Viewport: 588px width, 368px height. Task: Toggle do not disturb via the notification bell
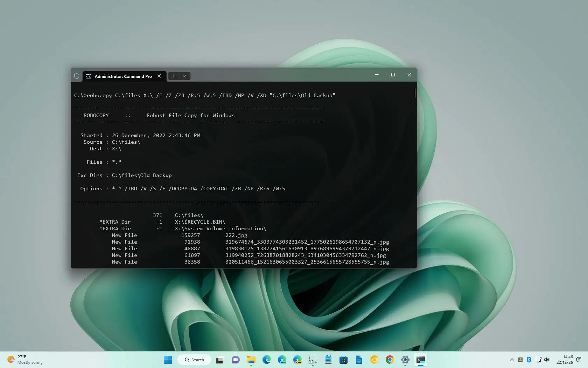(579, 360)
